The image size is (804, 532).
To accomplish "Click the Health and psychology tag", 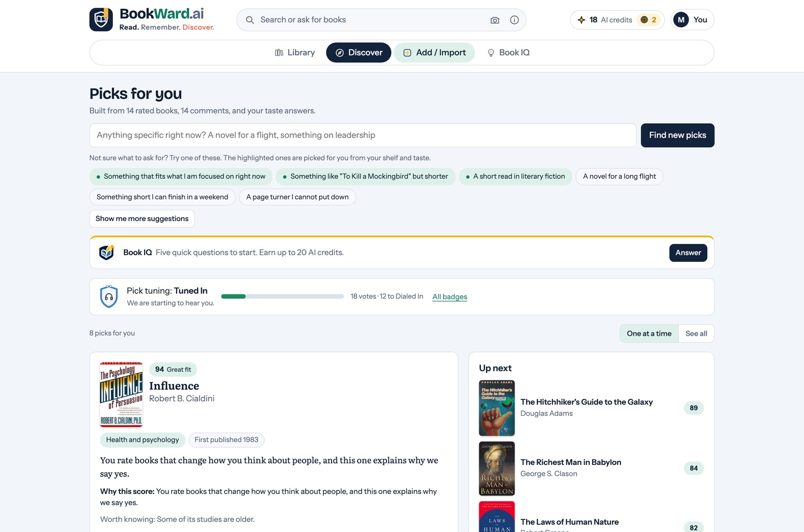I will [142, 440].
